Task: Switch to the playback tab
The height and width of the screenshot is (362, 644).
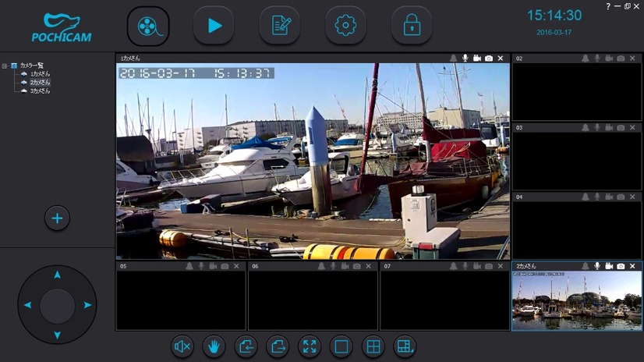Action: (214, 26)
